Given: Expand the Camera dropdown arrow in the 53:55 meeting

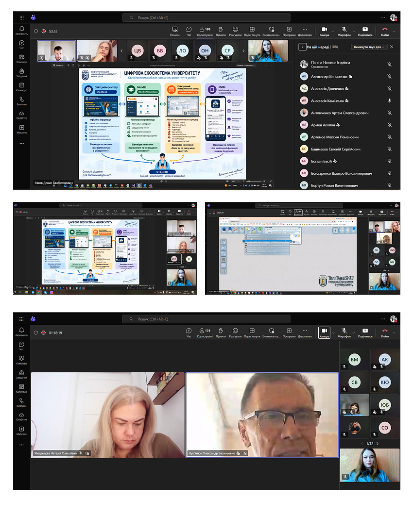Looking at the screenshot, I should 333,31.
